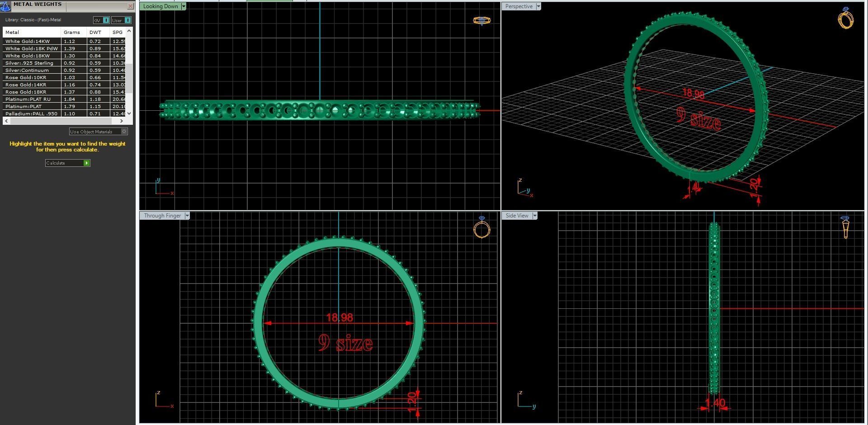
Task: Click the '9 size' text in Through Finger view
Action: tap(346, 343)
